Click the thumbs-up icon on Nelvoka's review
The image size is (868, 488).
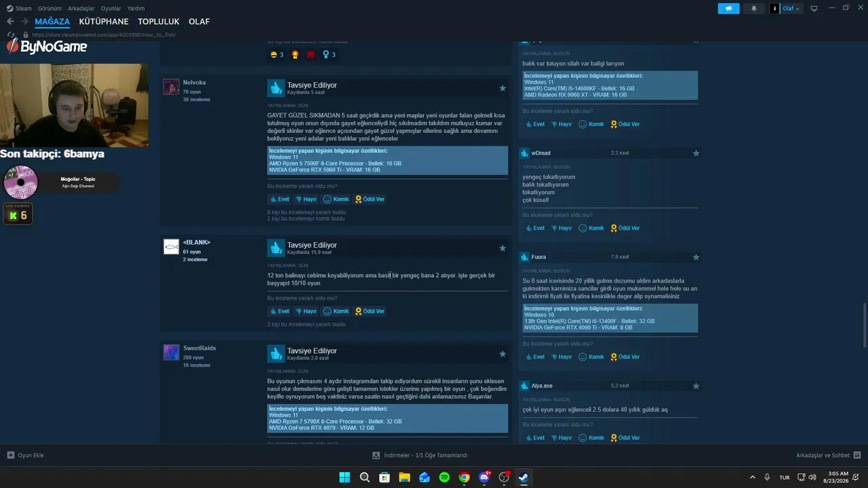(276, 87)
